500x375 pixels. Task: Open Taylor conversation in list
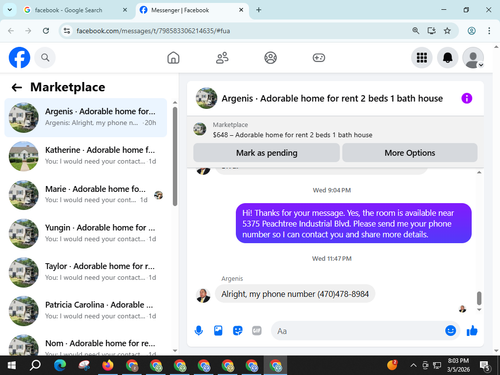pos(86,272)
